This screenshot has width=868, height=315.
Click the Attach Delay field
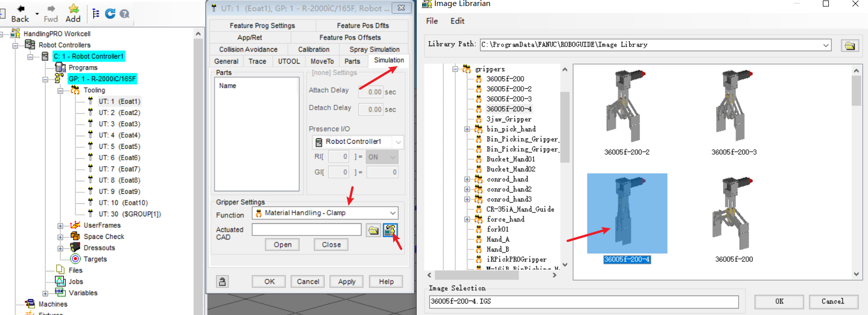[x=371, y=92]
